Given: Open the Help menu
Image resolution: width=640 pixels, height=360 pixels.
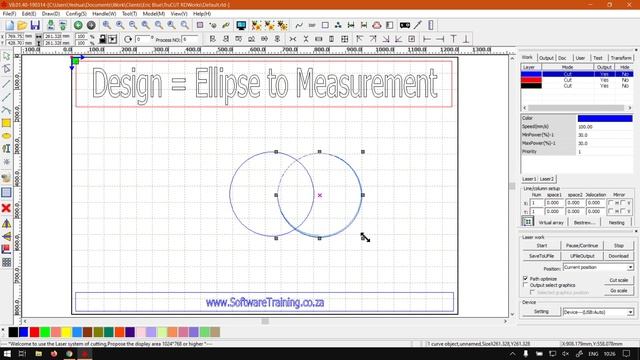Looking at the screenshot, I should pyautogui.click(x=202, y=13).
